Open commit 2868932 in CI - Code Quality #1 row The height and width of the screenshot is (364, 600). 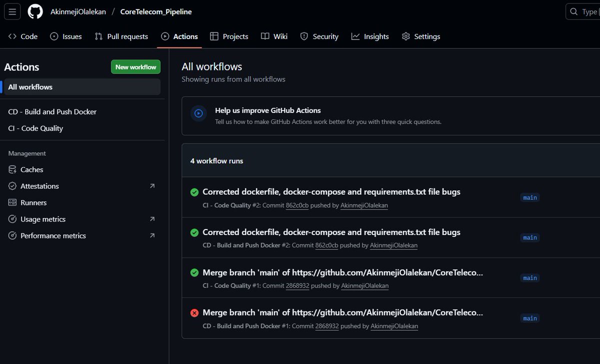297,286
